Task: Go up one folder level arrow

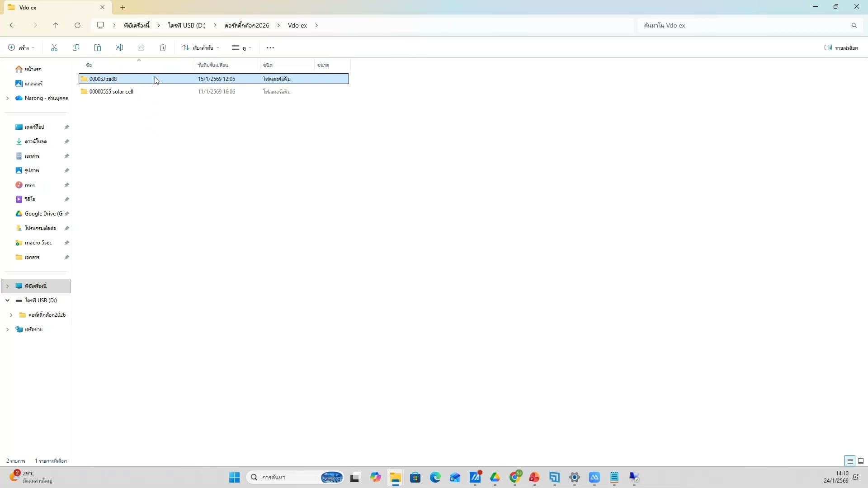Action: [56, 25]
